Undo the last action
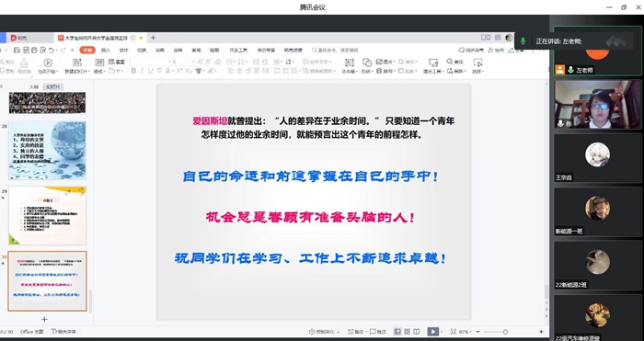Image resolution: width=644 pixels, height=341 pixels. [51, 50]
